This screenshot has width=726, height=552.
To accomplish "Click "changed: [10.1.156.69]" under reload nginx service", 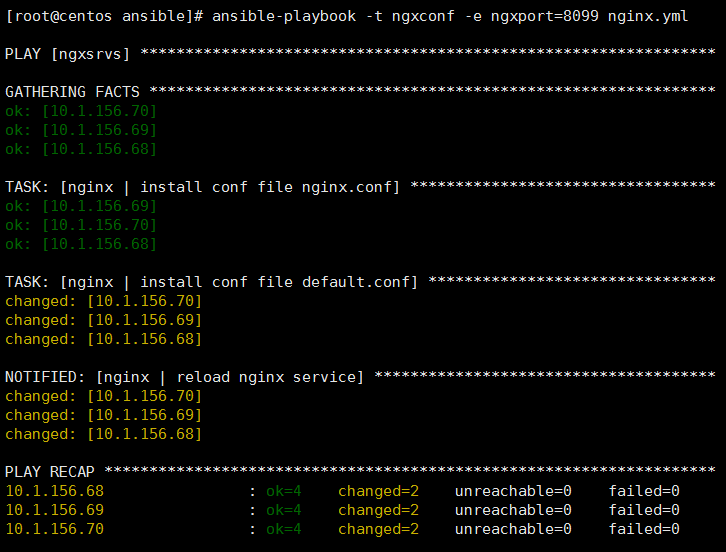I will point(104,415).
